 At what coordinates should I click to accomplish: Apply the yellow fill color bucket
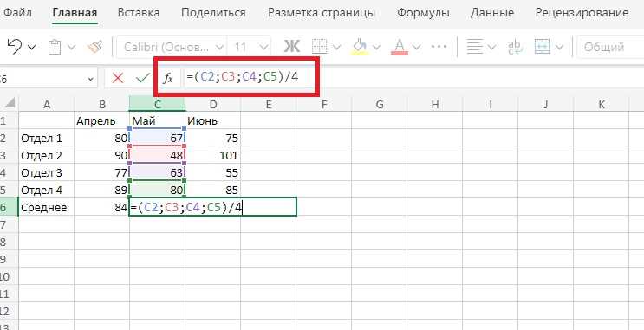[x=360, y=47]
